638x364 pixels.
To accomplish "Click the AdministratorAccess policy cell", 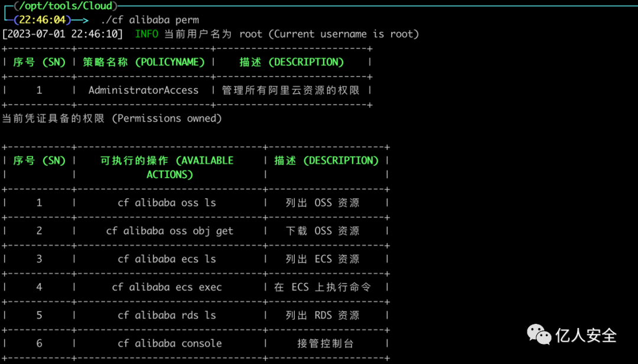I will tap(144, 90).
